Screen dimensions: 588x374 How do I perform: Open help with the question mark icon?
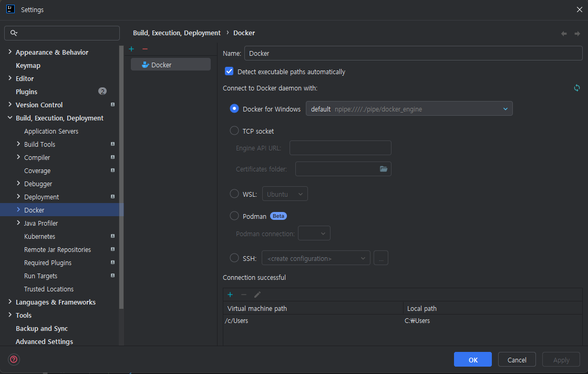point(14,360)
